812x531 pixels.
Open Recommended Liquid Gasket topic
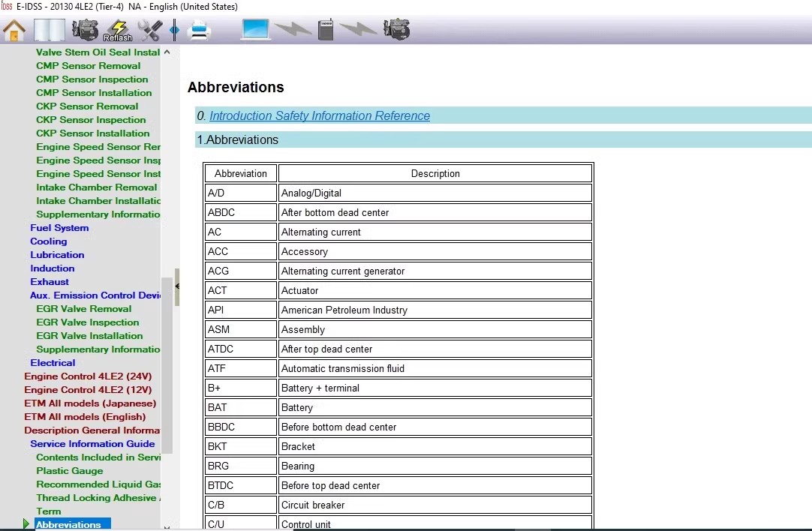point(98,484)
